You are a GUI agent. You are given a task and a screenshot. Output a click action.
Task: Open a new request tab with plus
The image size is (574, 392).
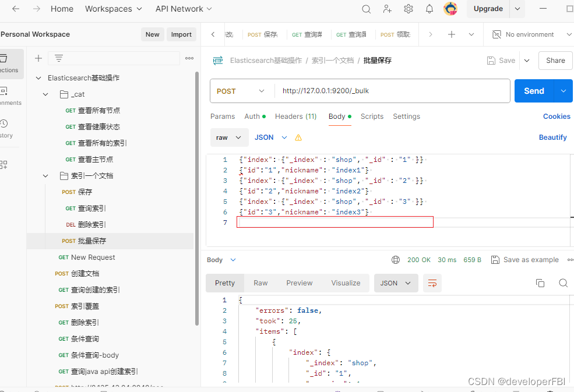point(452,34)
